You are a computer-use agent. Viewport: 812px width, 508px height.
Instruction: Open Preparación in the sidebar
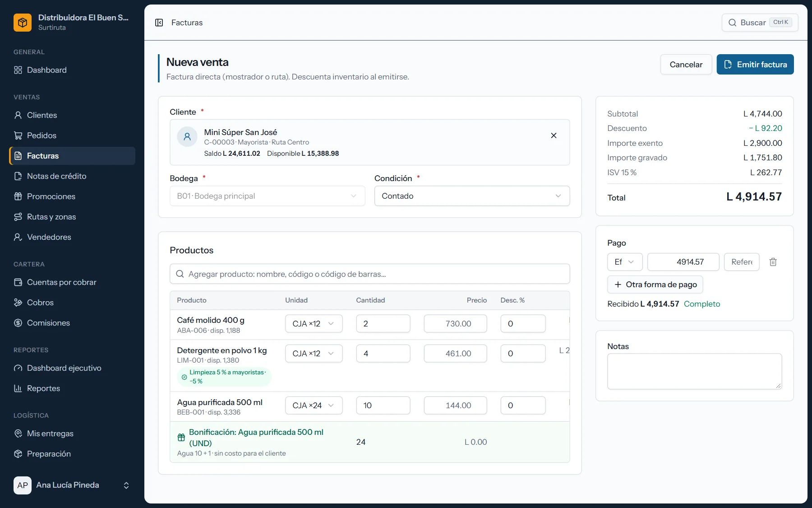72,454
